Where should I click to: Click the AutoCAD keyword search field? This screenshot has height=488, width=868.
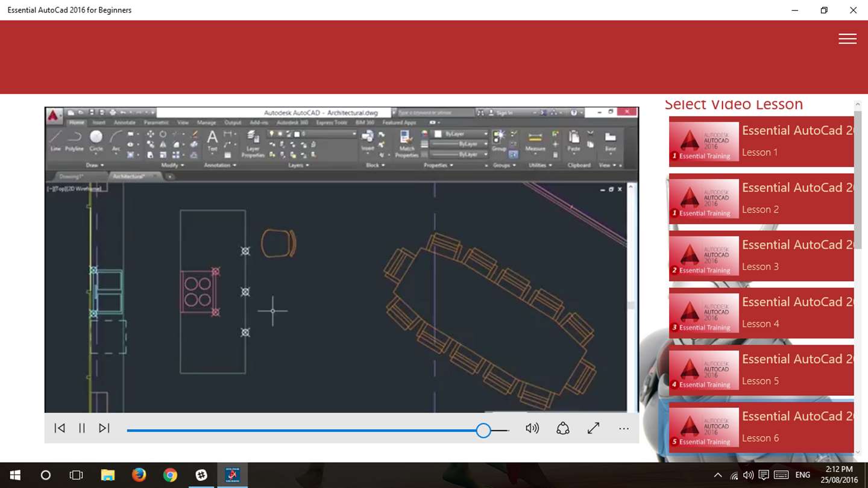(x=435, y=113)
